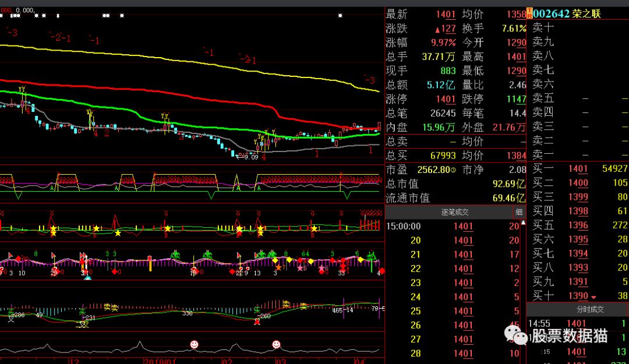Click the red down arrow next to 1390

pos(593,298)
